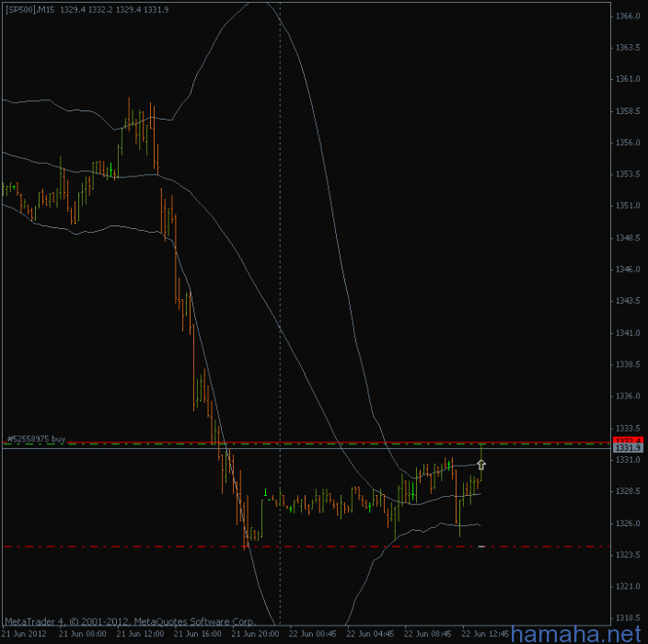Image resolution: width=648 pixels, height=644 pixels.
Task: Click the 1326.0 price axis label
Action: 628,523
